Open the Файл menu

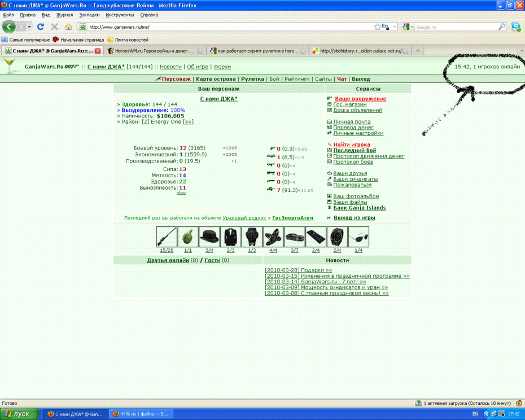click(8, 15)
